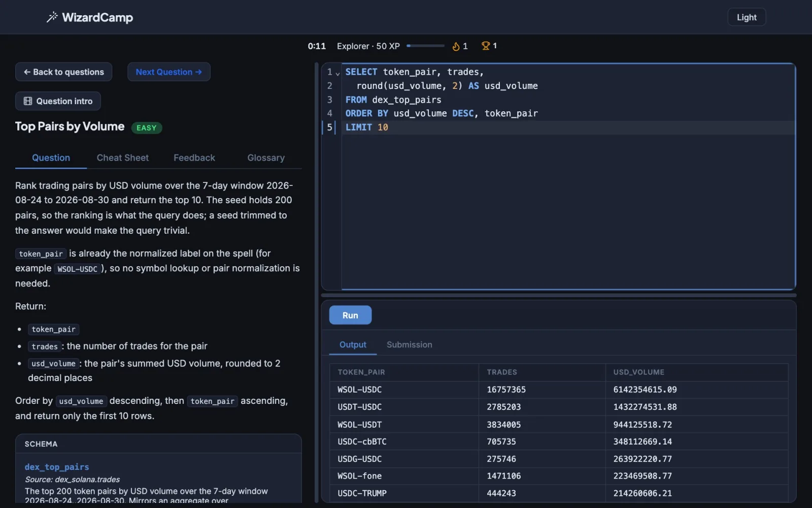Select the USDC-cbBTC result cell

click(x=404, y=442)
